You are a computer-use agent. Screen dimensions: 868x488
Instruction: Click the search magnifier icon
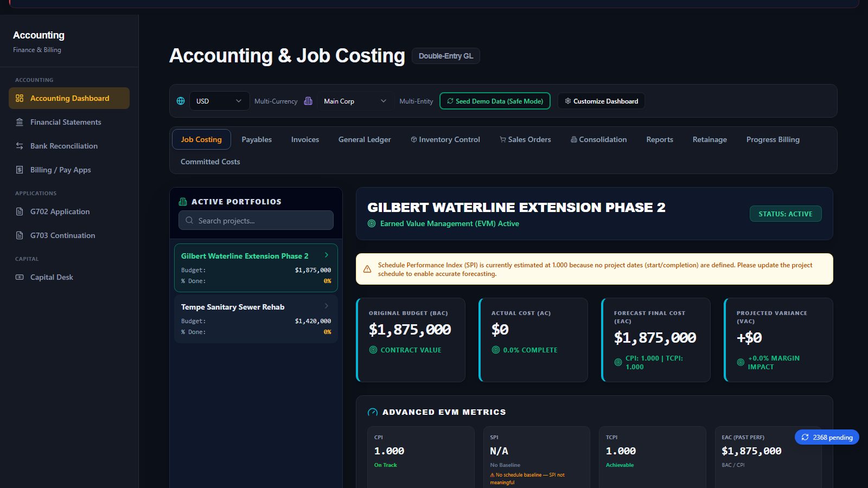point(189,220)
